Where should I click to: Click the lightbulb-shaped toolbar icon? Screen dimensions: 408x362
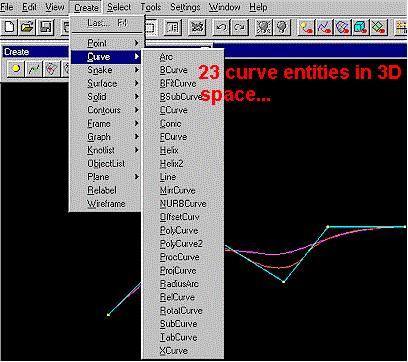[281, 27]
